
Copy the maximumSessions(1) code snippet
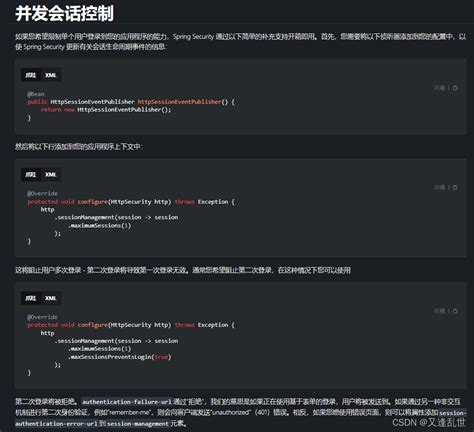(455, 187)
